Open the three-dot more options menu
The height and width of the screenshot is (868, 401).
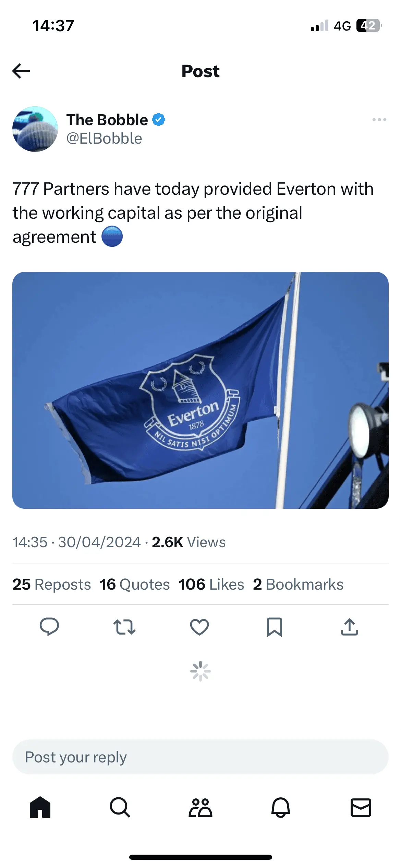379,120
